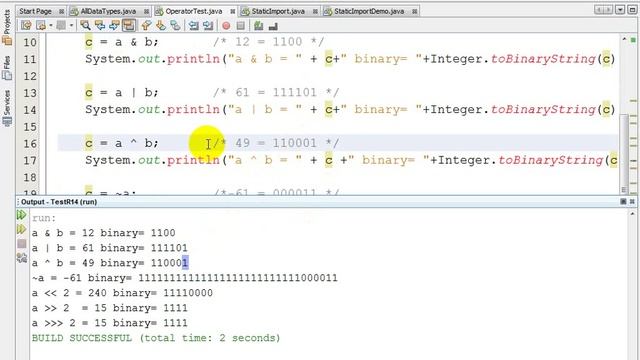Click the Stop Macro Recording icon

click(241, 26)
